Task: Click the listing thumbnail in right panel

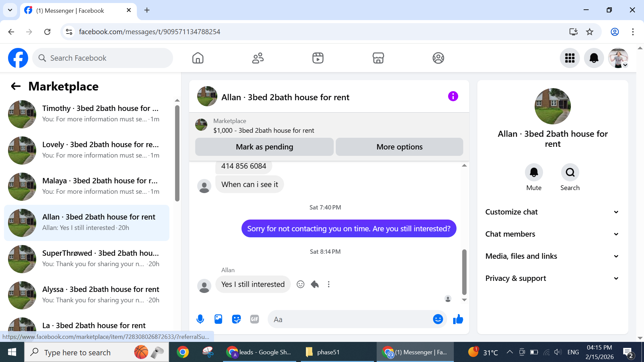Action: (x=552, y=106)
